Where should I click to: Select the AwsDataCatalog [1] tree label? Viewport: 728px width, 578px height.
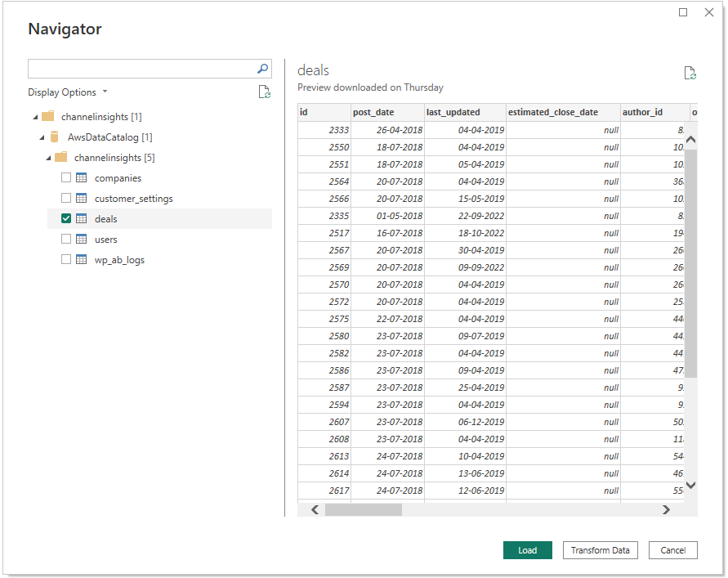point(110,137)
